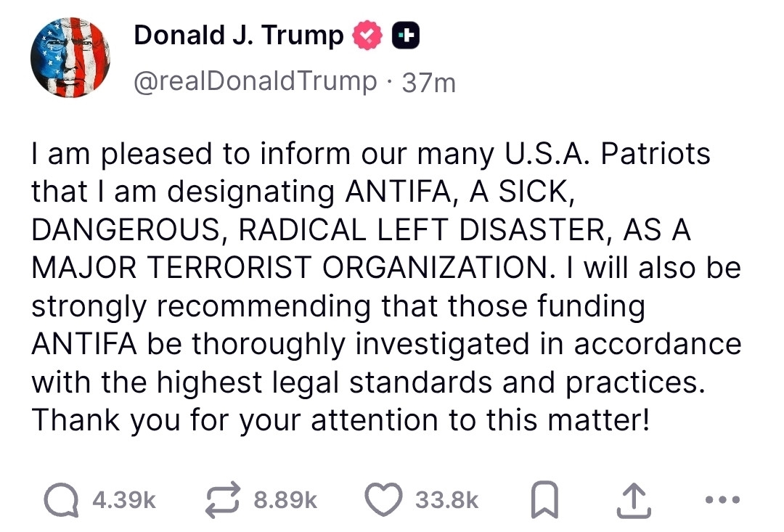Click the @realDonaldTrump handle
This screenshot has width=784, height=532.
(256, 81)
